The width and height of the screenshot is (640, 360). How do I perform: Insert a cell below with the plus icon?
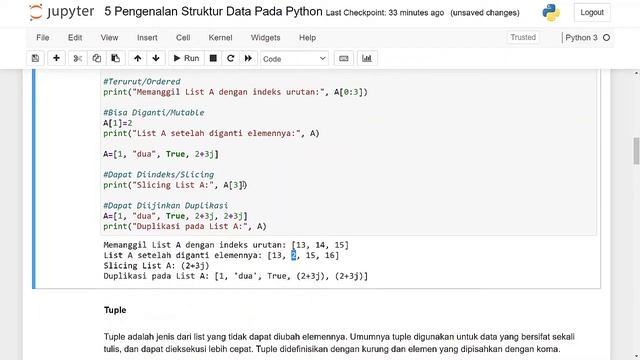(56, 58)
